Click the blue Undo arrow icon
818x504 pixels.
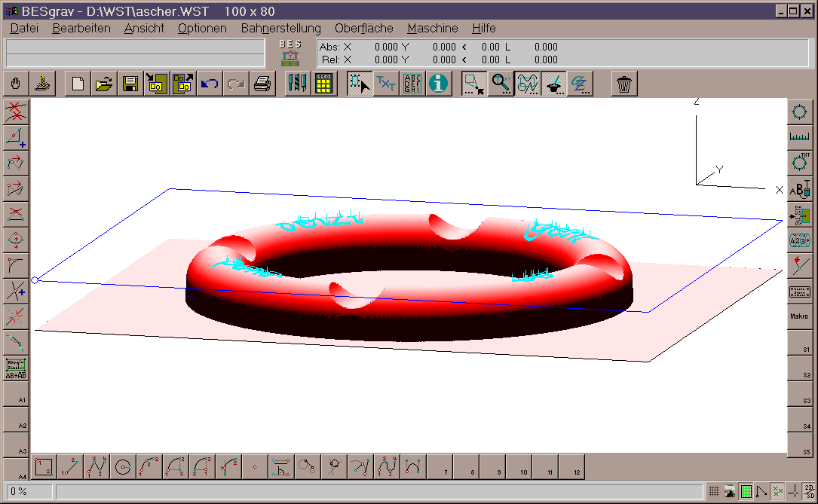point(210,84)
